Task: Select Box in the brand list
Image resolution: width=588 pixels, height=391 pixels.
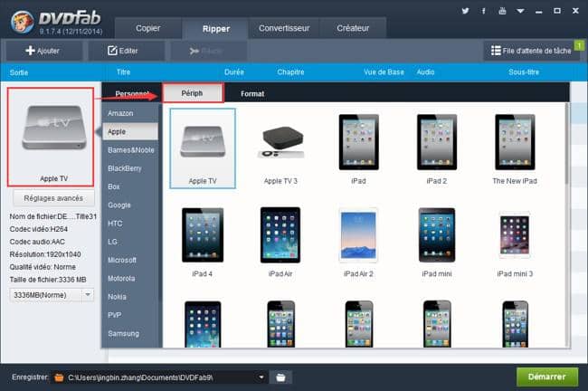Action: click(130, 186)
